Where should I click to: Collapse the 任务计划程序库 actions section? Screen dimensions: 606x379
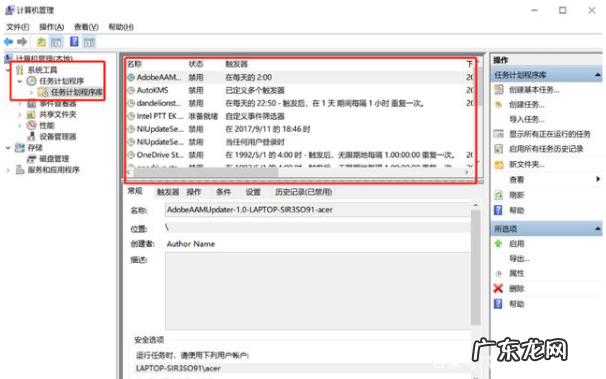pyautogui.click(x=598, y=75)
